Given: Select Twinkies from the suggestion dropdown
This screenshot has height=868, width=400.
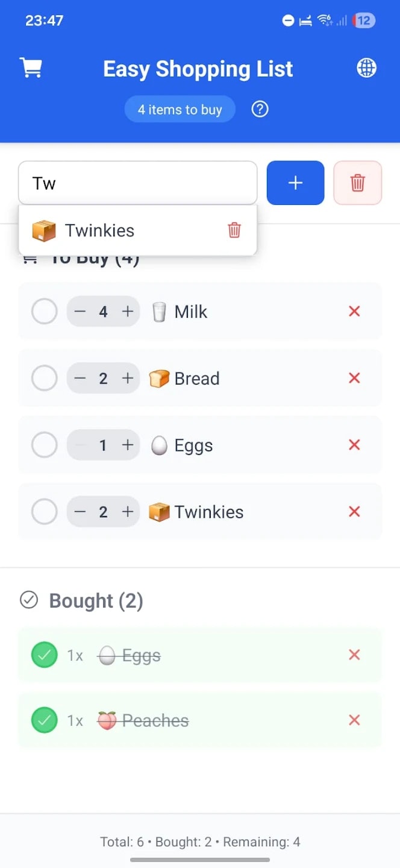Looking at the screenshot, I should tap(99, 230).
